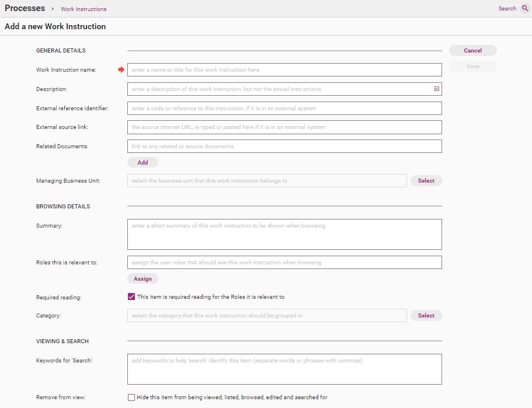Image resolution: width=532 pixels, height=408 pixels.
Task: Click into the Description text field
Action: point(279,89)
